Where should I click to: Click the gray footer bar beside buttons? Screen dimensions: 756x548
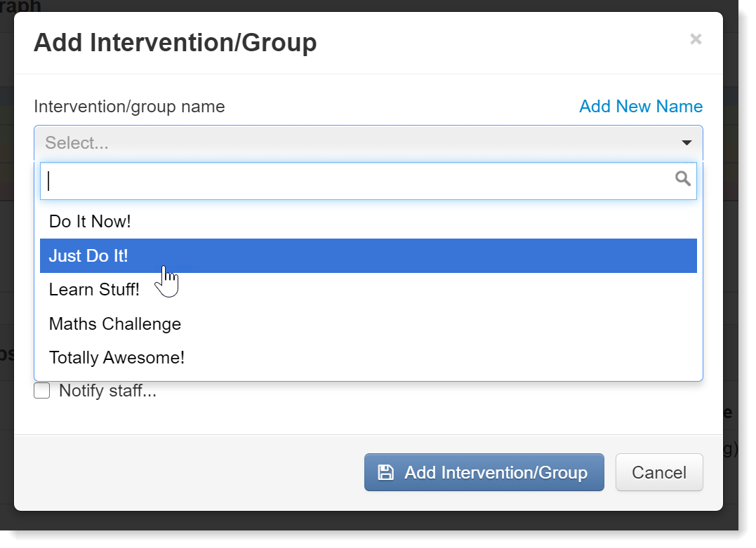pyautogui.click(x=188, y=472)
